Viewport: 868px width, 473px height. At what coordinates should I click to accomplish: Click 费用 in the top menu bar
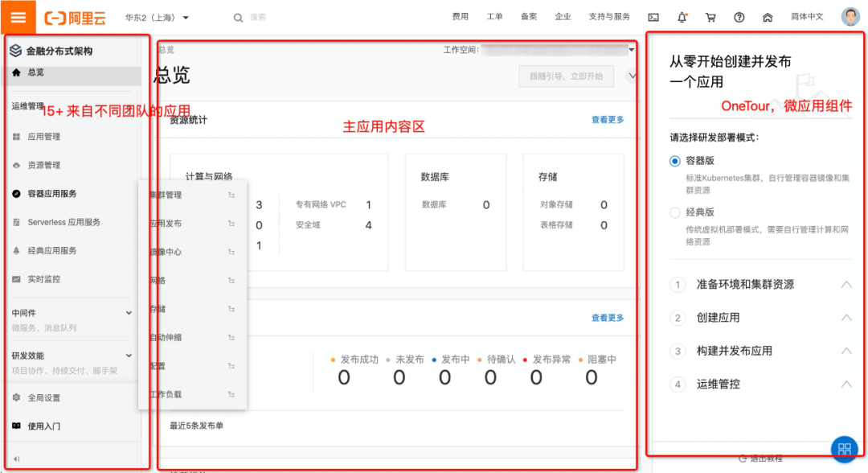(461, 16)
